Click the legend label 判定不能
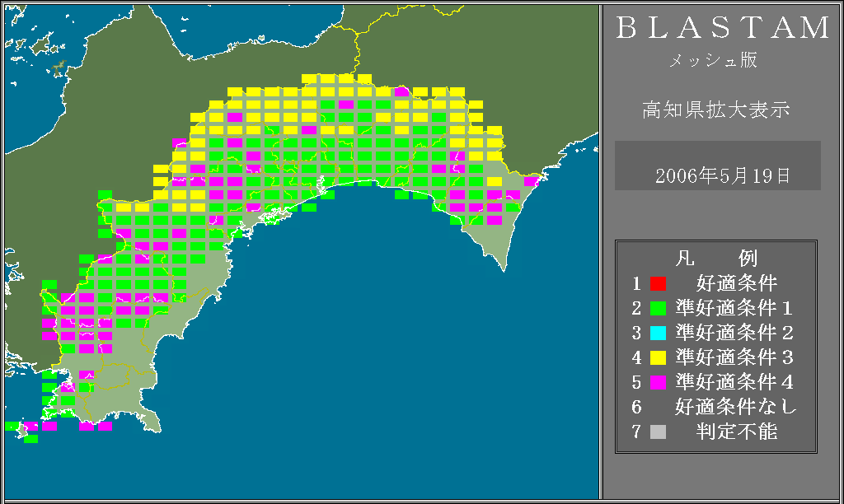The width and height of the screenshot is (844, 504). pyautogui.click(x=737, y=432)
